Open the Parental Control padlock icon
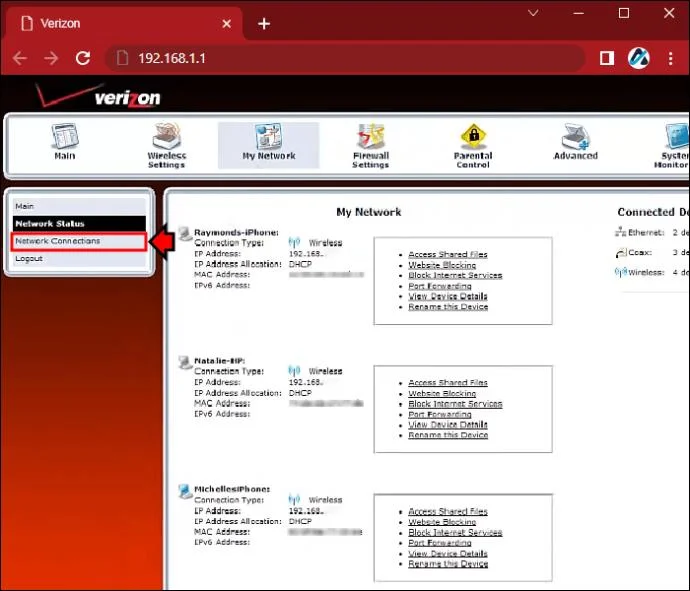690x591 pixels. [x=473, y=136]
